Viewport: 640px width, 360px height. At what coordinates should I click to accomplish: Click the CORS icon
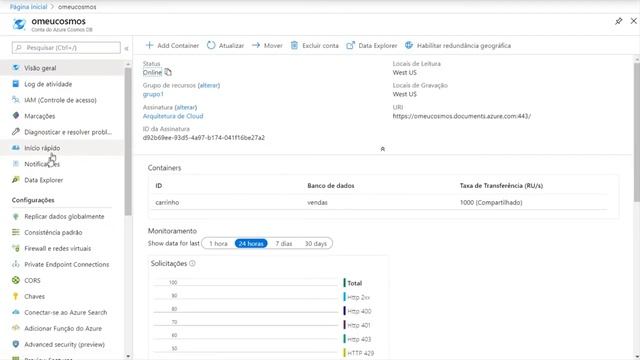pyautogui.click(x=16, y=280)
